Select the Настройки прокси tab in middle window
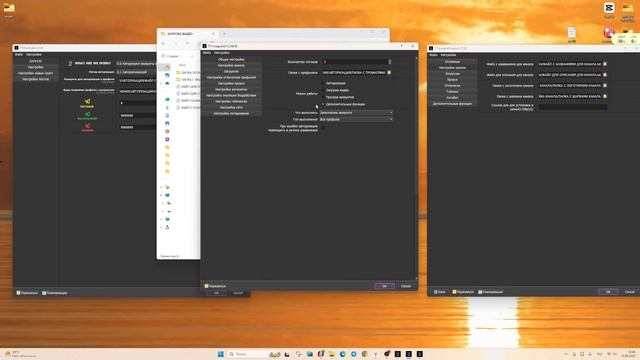Image resolution: width=640 pixels, height=360 pixels. (231, 83)
